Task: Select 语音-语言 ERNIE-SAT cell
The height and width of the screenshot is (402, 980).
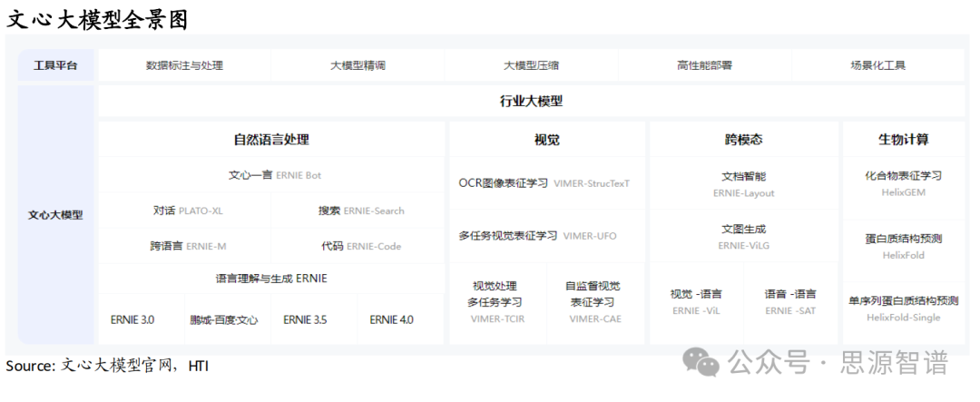Action: pyautogui.click(x=790, y=302)
